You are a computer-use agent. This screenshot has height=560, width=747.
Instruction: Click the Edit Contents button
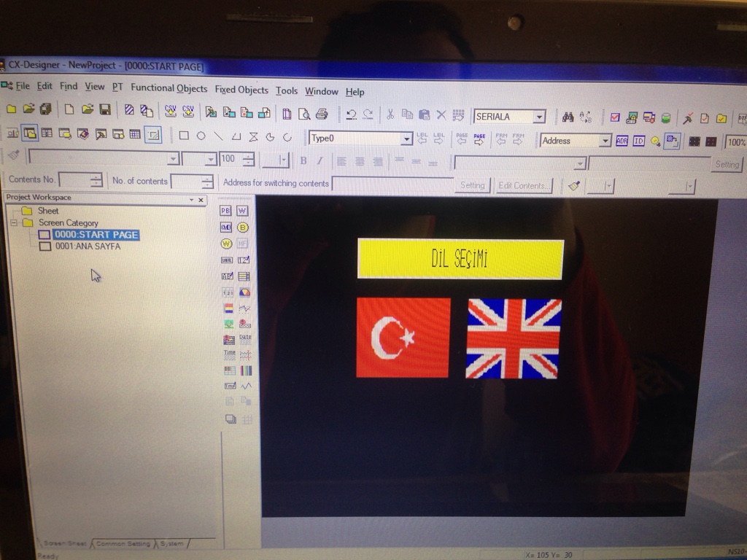(523, 186)
